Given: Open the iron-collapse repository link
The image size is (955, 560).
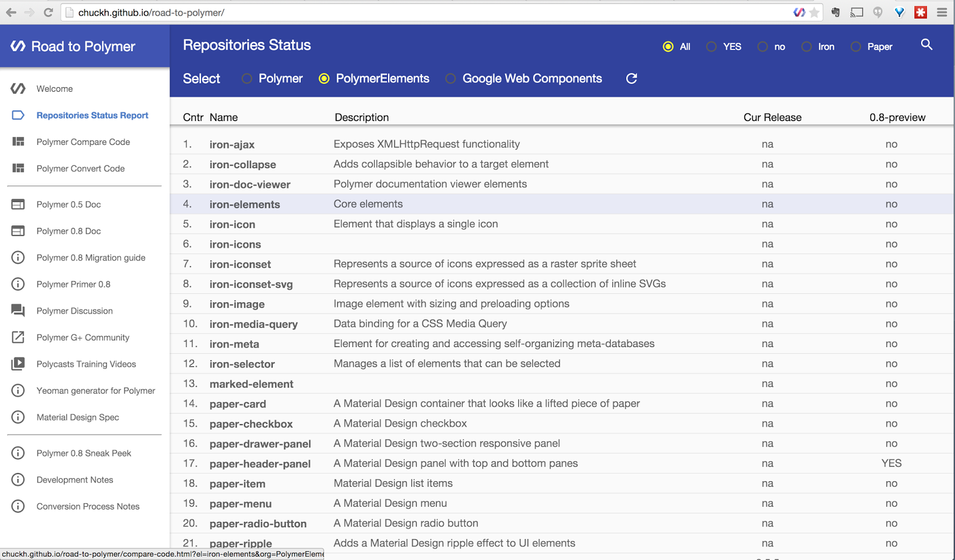Looking at the screenshot, I should (x=242, y=165).
